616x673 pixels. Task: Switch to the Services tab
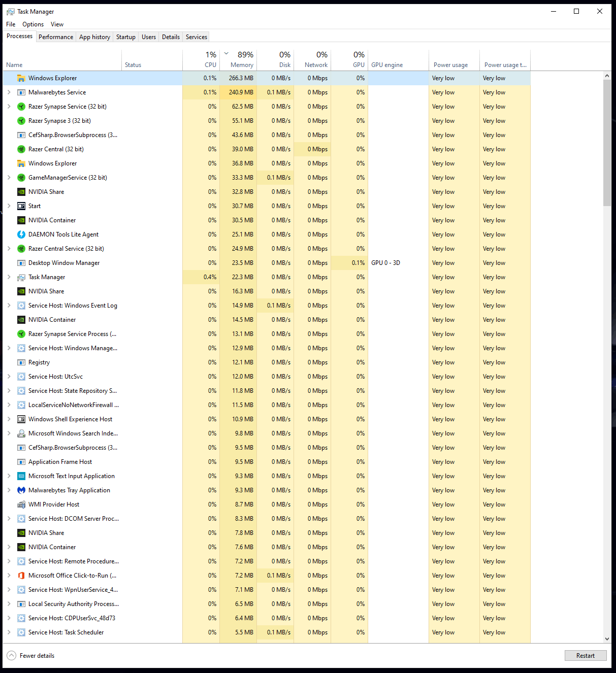click(x=197, y=37)
